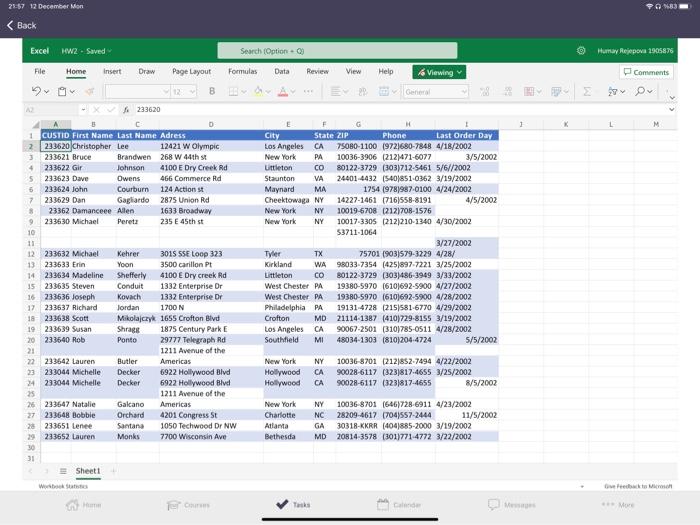This screenshot has height=525, width=700.
Task: Click the Excel app name
Action: [x=39, y=51]
